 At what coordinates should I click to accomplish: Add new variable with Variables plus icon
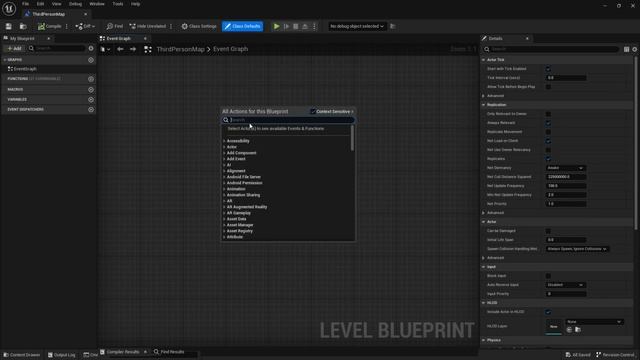pyautogui.click(x=91, y=100)
